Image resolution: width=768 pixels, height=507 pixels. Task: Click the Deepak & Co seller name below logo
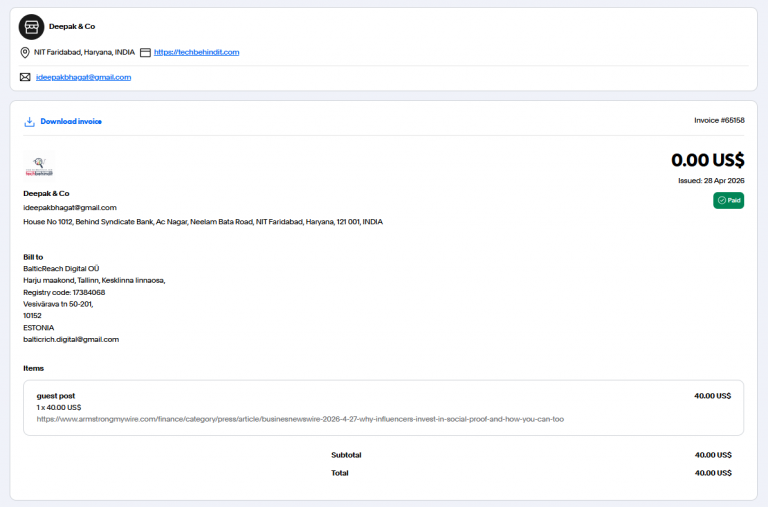click(46, 193)
